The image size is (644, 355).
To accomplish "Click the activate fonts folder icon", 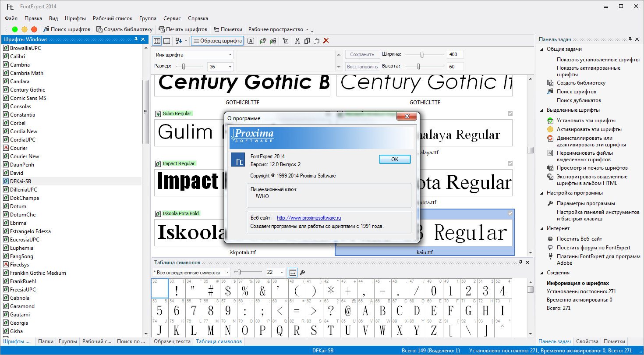I will (273, 41).
